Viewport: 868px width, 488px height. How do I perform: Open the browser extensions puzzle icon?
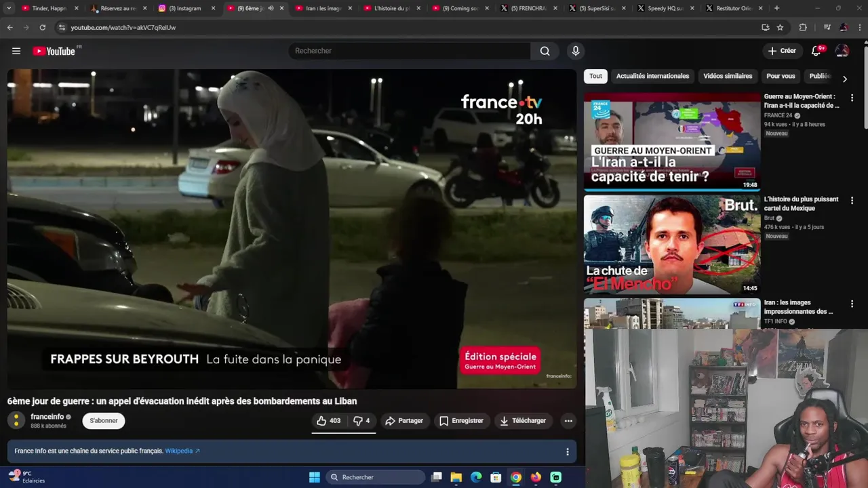[x=803, y=27]
